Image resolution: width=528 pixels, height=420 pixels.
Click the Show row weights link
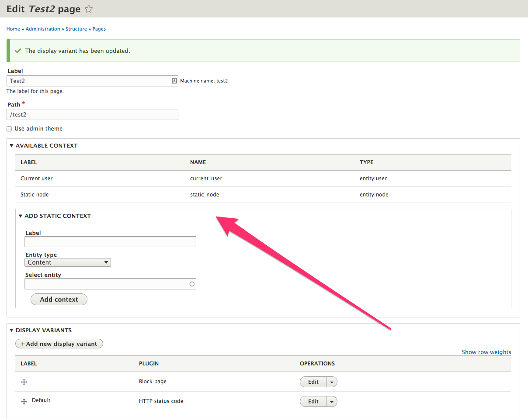point(486,352)
